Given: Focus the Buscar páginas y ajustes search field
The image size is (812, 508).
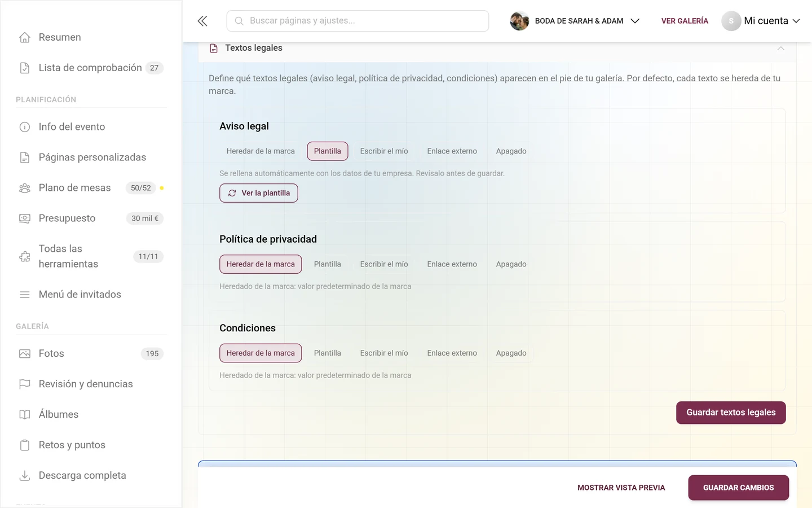Looking at the screenshot, I should pyautogui.click(x=358, y=21).
